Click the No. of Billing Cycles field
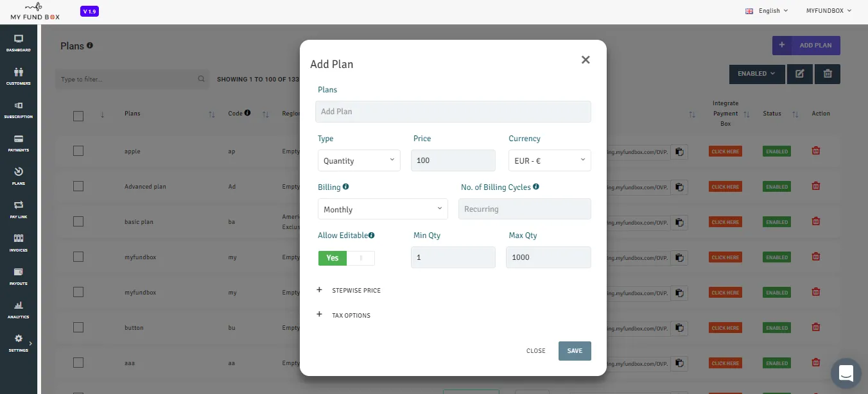This screenshot has height=394, width=868. (x=525, y=209)
